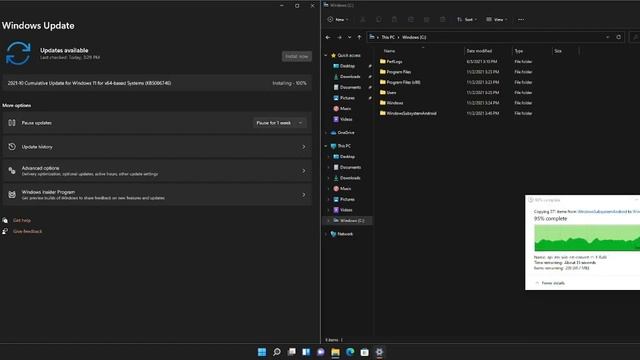The height and width of the screenshot is (360, 640).
Task: Click the Copy icon in Explorer toolbar
Action: tap(379, 20)
